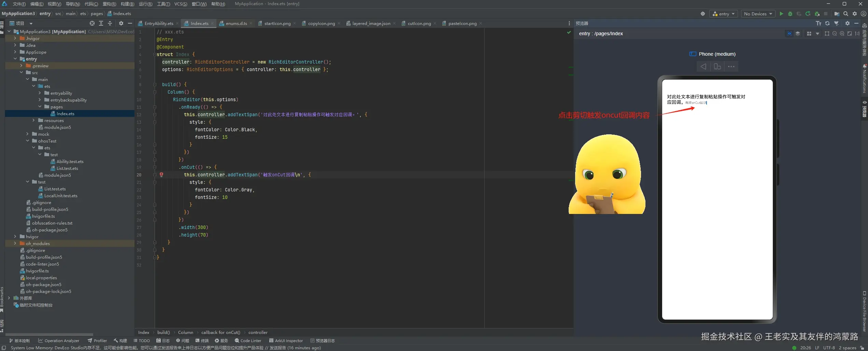Open the Operation Analyzer tool window

(x=59, y=341)
